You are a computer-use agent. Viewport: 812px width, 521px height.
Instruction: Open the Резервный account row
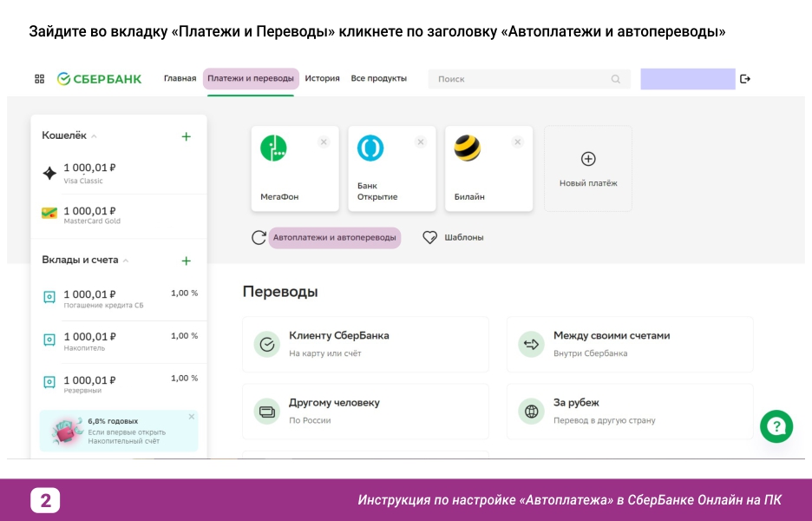[119, 384]
